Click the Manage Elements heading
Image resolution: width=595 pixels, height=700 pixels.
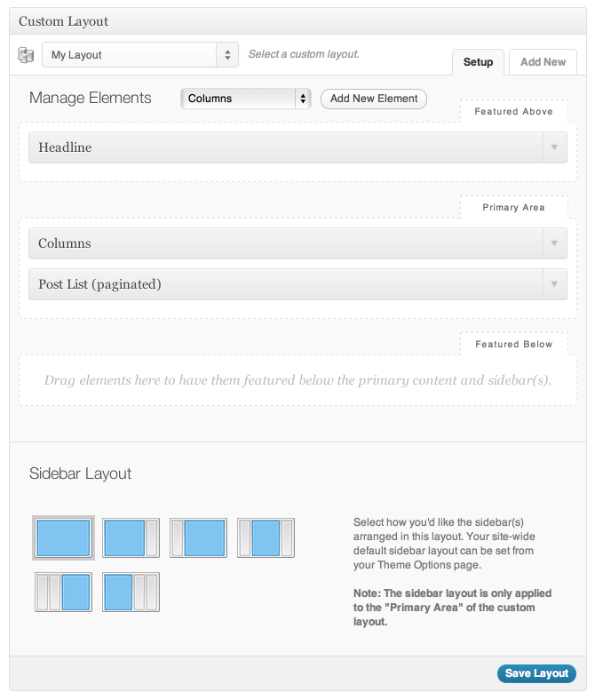(91, 98)
